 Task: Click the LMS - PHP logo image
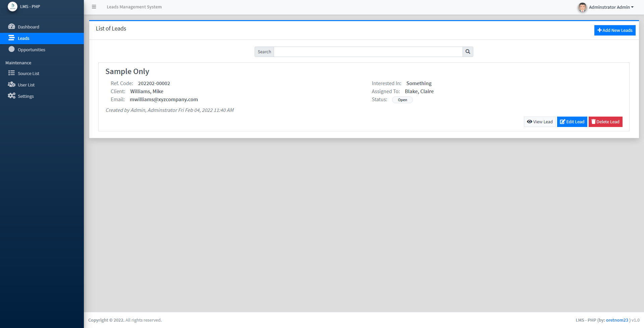coord(12,6)
